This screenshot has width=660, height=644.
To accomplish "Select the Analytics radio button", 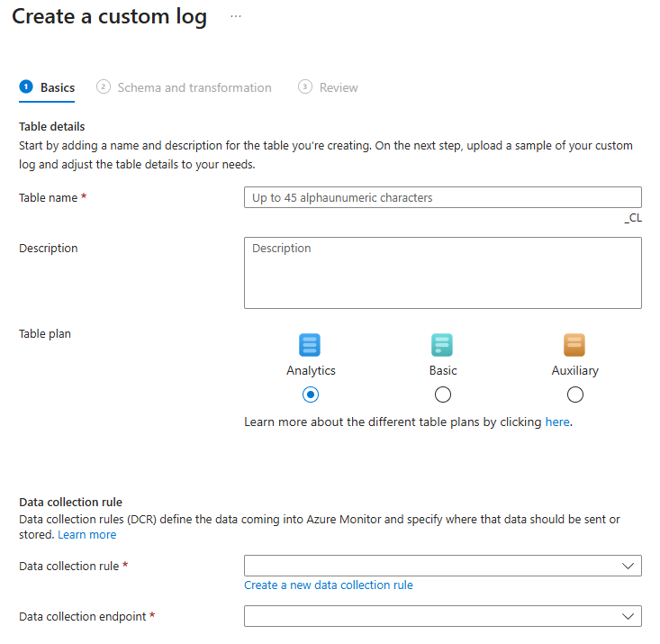I will pyautogui.click(x=311, y=395).
